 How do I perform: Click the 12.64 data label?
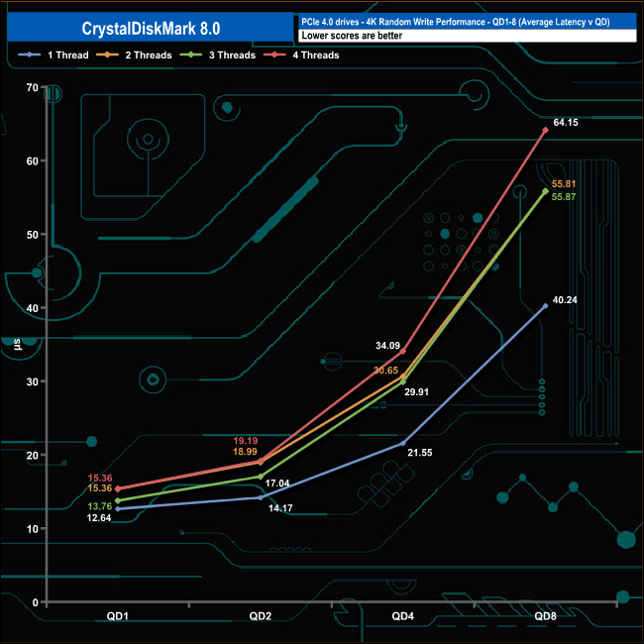(x=99, y=518)
